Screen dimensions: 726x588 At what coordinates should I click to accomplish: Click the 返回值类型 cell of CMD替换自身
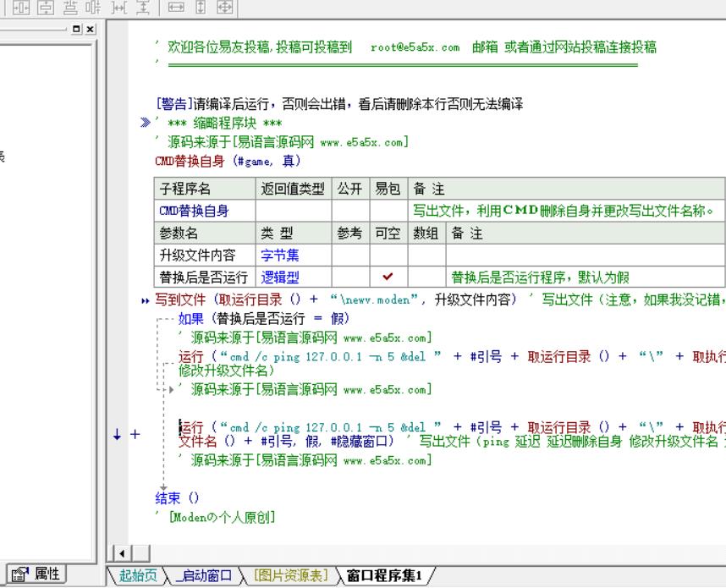pos(294,212)
